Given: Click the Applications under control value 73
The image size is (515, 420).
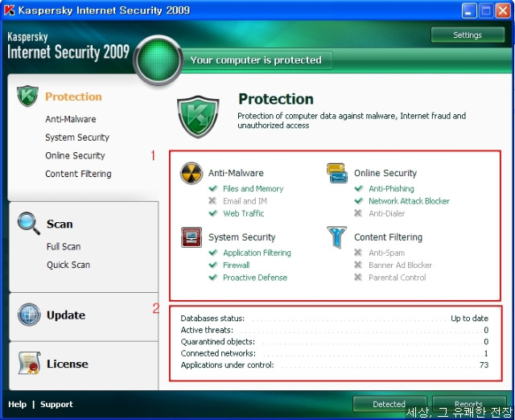Looking at the screenshot, I should [484, 364].
